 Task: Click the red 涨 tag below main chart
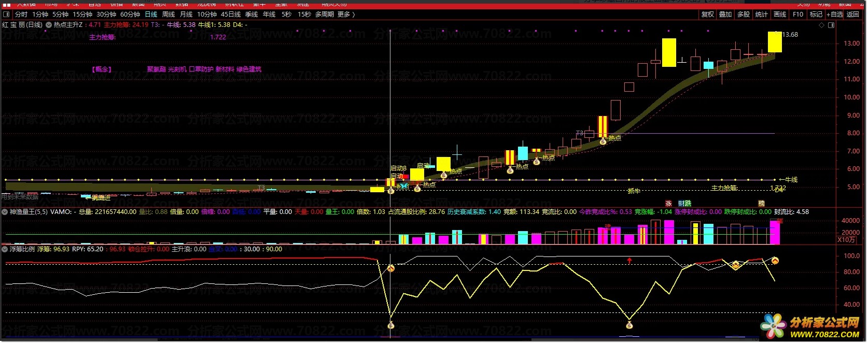coord(668,204)
